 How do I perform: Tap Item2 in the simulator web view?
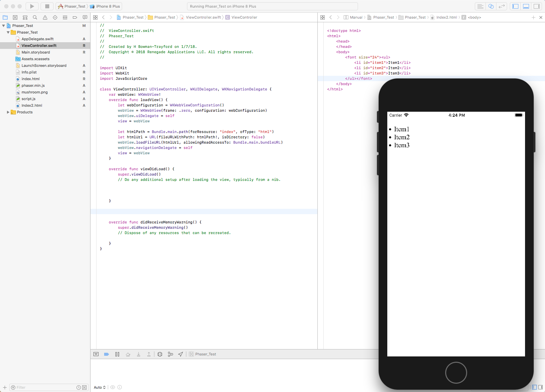(x=402, y=137)
